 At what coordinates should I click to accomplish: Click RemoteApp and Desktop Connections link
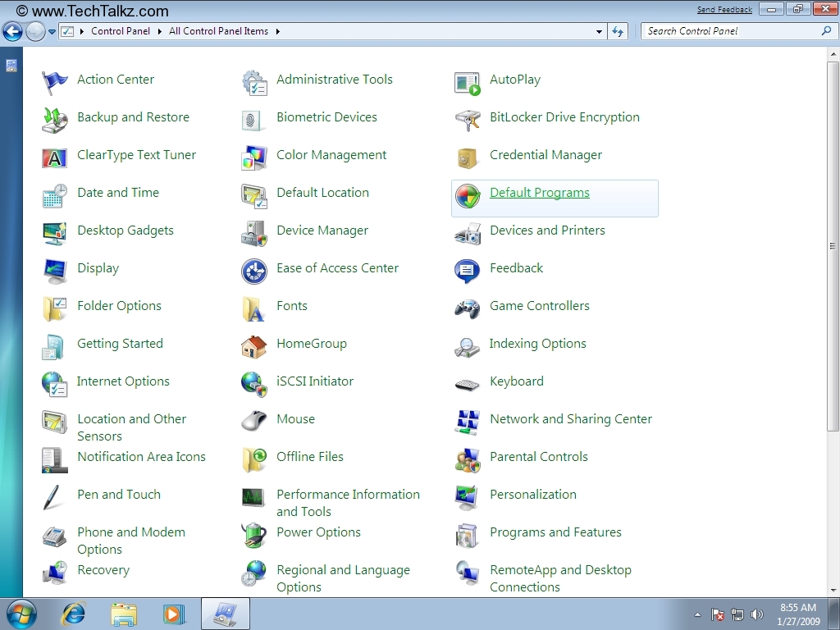(560, 578)
